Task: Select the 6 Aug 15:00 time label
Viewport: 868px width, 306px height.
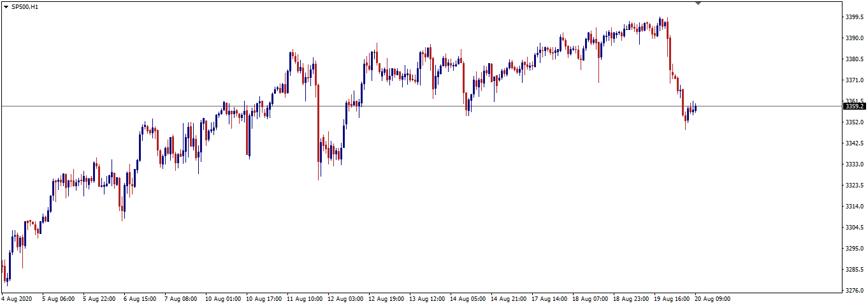Action: 140,298
